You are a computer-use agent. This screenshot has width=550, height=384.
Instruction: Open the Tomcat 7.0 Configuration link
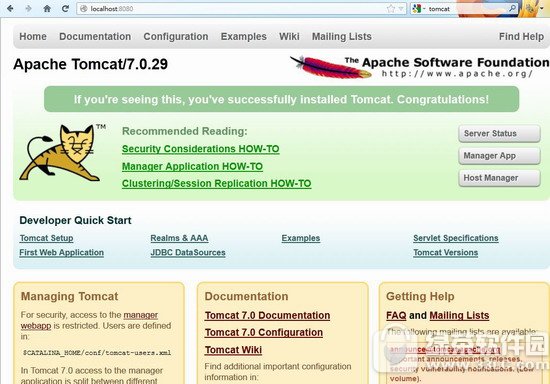click(263, 332)
